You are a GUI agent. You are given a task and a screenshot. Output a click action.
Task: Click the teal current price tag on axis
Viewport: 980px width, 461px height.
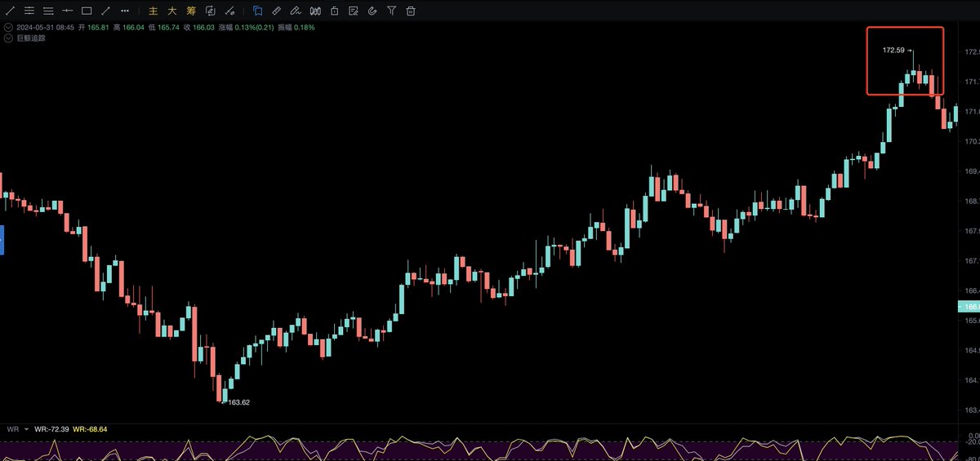969,307
